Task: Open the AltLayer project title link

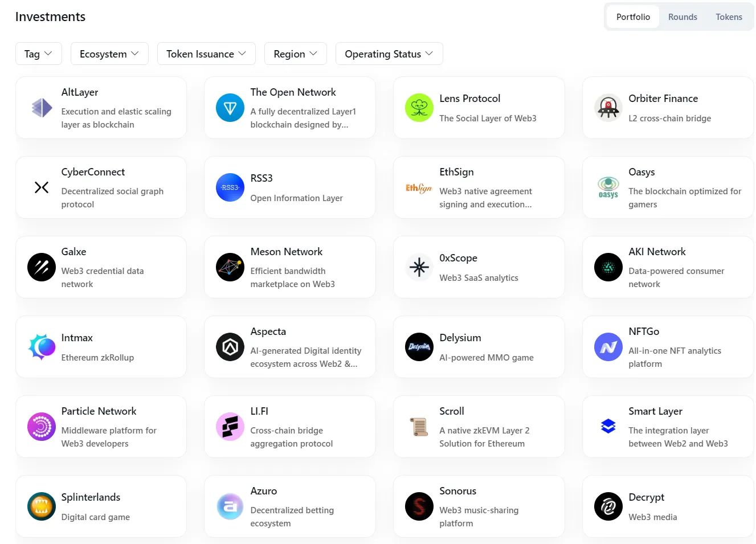Action: coord(80,92)
